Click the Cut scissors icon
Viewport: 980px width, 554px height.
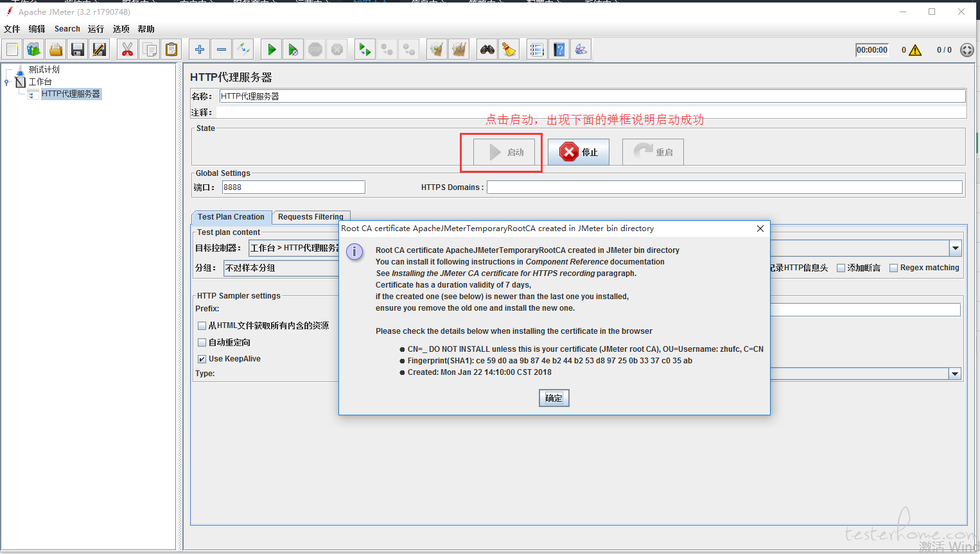[128, 49]
